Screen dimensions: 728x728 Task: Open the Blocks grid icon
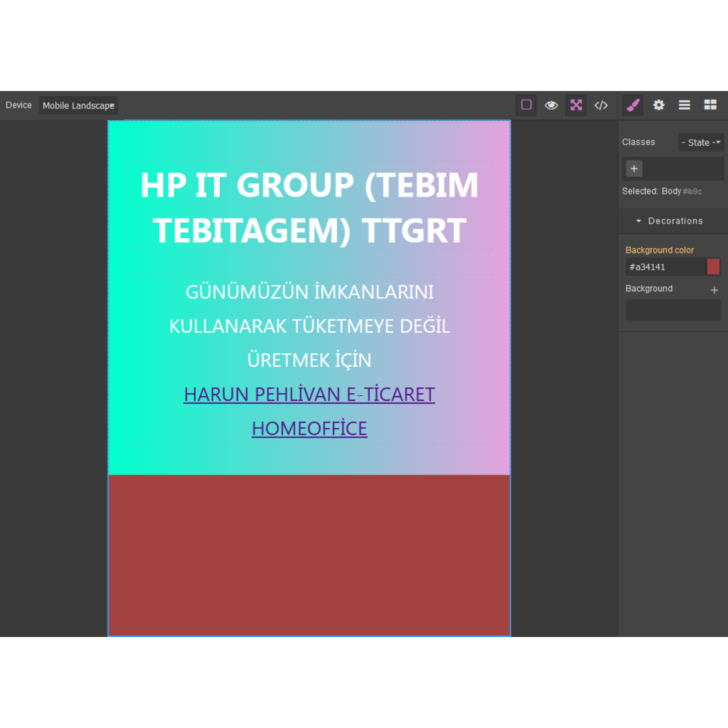710,105
